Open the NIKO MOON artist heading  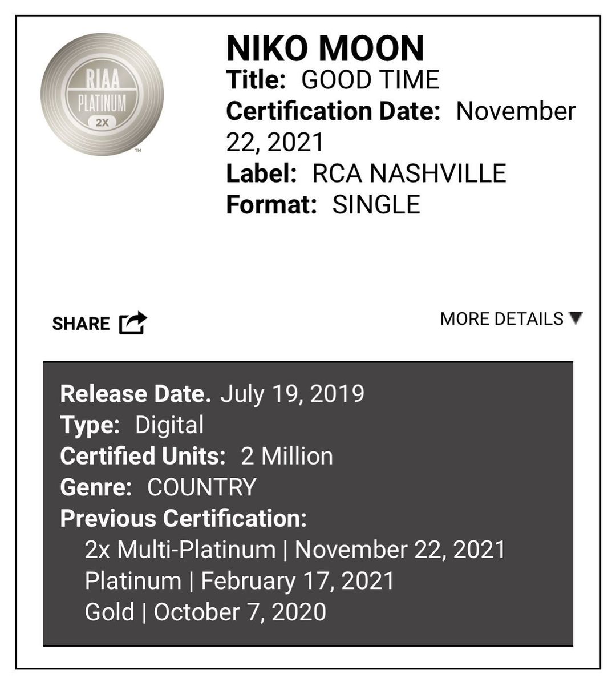tap(325, 48)
